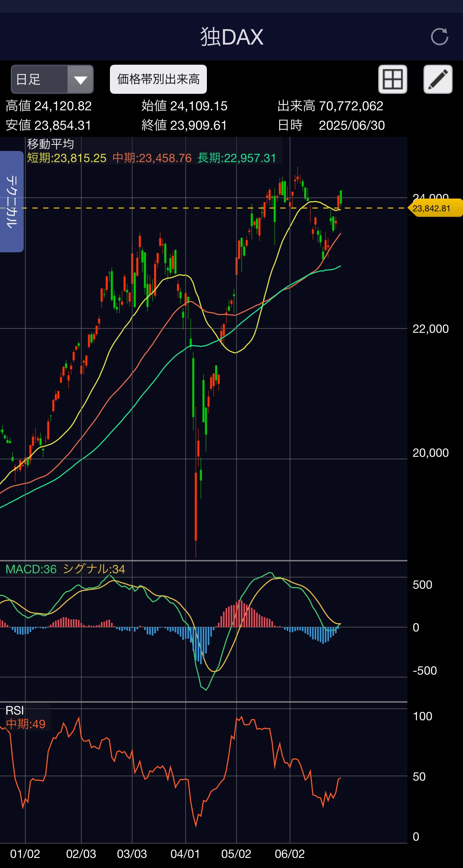Tap the 22,000 price axis label
463x868 pixels.
pyautogui.click(x=431, y=329)
